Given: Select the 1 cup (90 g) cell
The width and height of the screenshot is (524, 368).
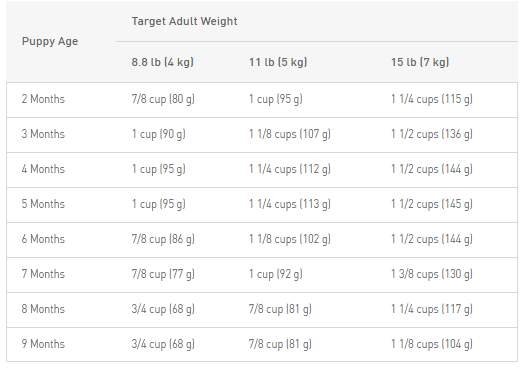Looking at the screenshot, I should coord(158,134).
